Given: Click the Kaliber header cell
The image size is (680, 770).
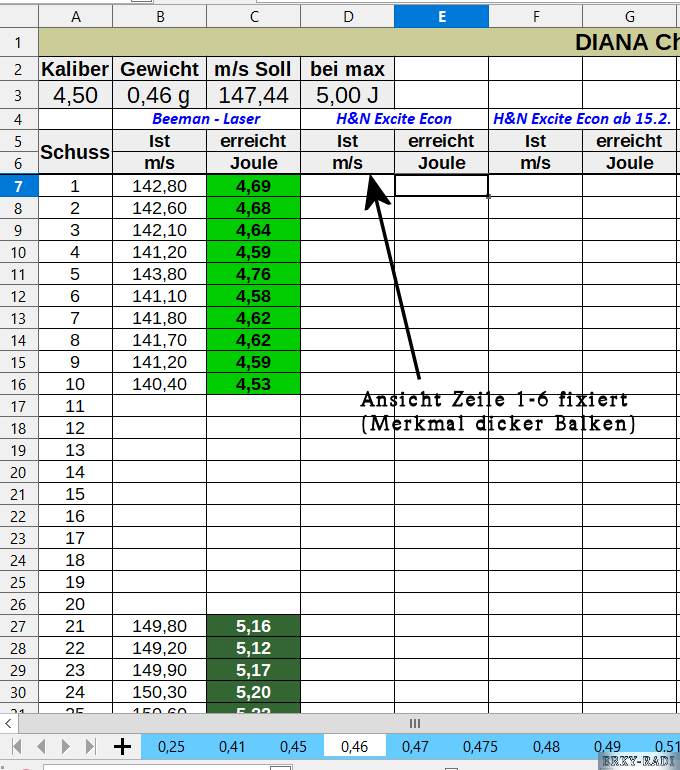Looking at the screenshot, I should (76, 69).
